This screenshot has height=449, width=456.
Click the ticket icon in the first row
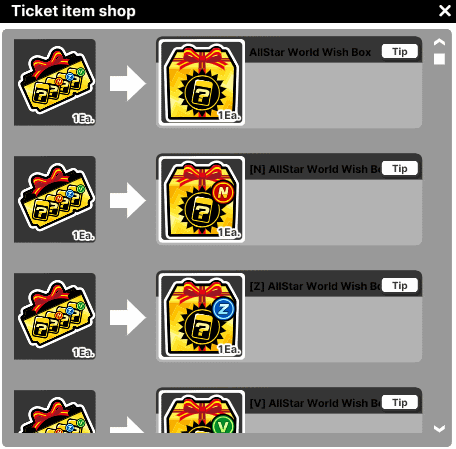[x=55, y=82]
